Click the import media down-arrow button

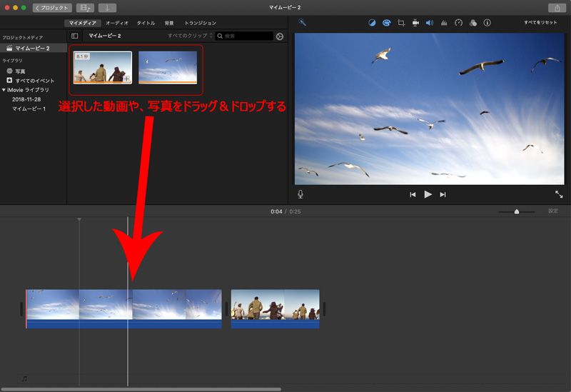107,8
